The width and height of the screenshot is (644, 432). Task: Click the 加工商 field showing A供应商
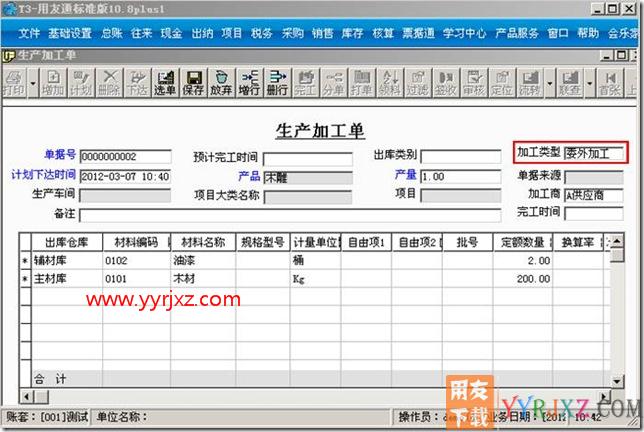[x=594, y=195]
